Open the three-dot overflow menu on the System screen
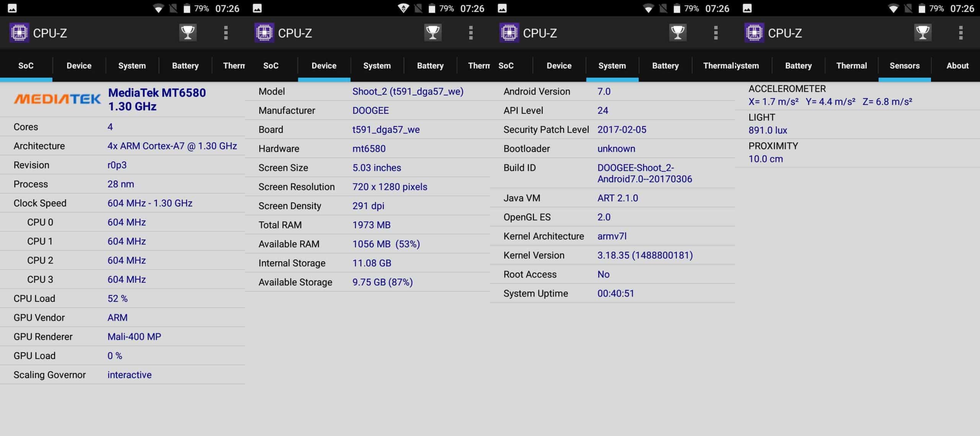 coord(716,33)
